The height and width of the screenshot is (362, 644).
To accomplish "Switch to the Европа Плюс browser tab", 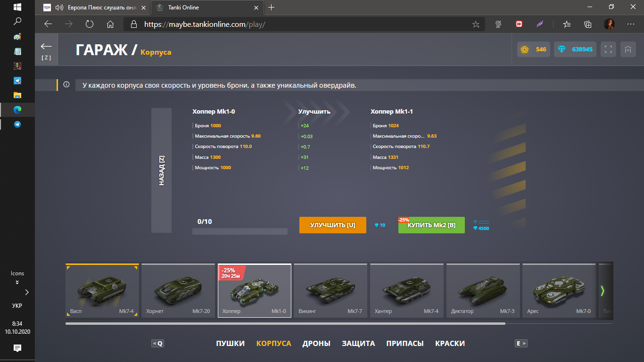I will click(95, 8).
